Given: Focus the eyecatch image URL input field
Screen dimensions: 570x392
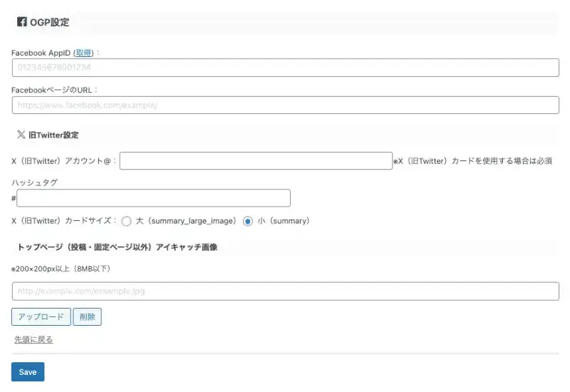Looking at the screenshot, I should click(x=286, y=292).
